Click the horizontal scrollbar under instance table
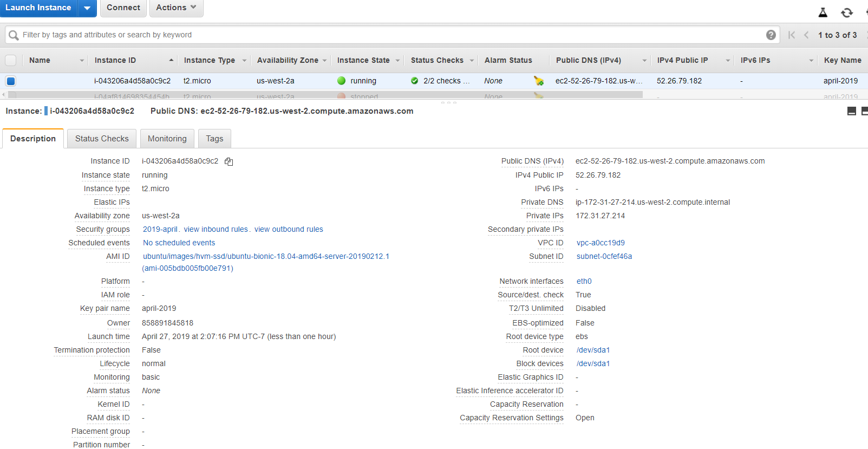 pyautogui.click(x=325, y=94)
